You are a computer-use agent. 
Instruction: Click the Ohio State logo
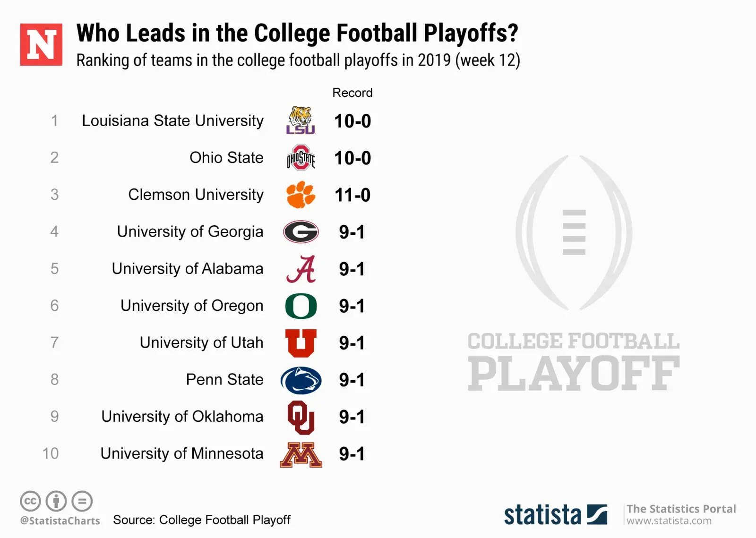pos(301,158)
